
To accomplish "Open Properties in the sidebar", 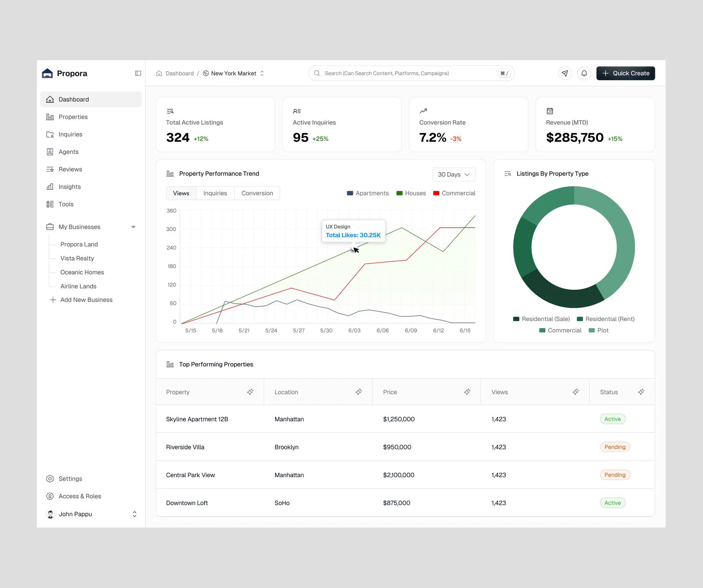I will tap(91, 117).
